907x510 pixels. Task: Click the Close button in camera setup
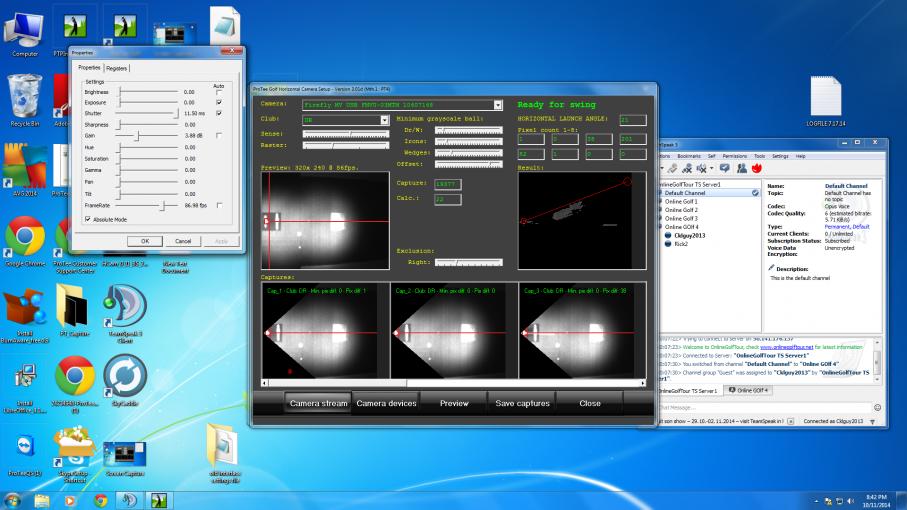click(590, 403)
